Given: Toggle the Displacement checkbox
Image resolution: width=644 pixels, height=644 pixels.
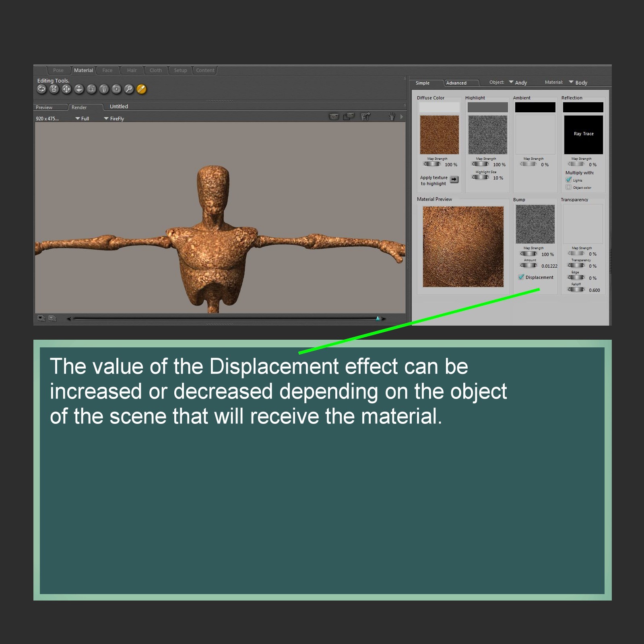Looking at the screenshot, I should 521,277.
